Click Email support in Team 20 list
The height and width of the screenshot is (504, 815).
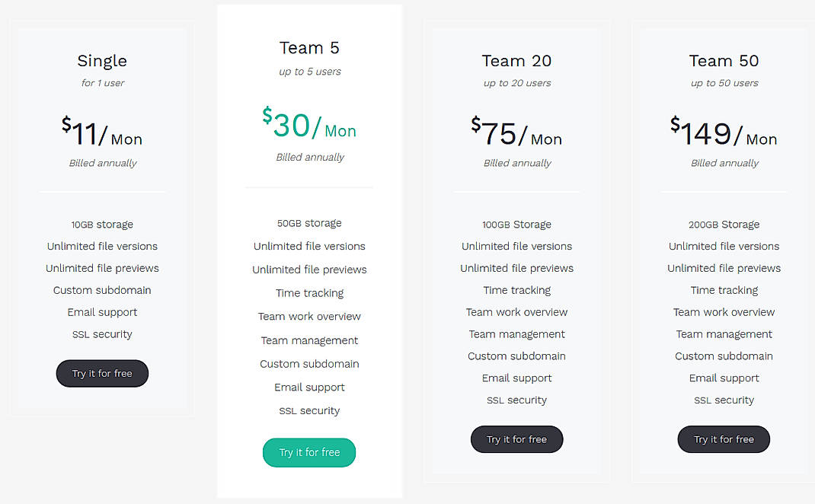tap(516, 378)
